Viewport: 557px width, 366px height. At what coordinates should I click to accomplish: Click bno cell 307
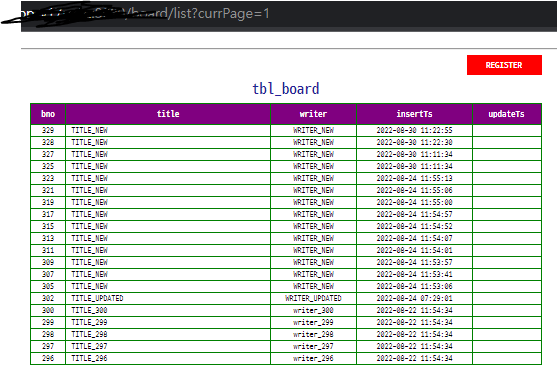tap(48, 275)
